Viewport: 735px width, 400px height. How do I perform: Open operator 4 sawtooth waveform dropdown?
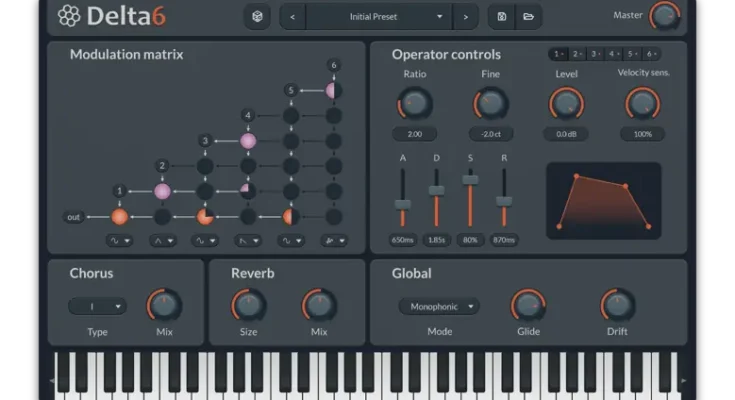point(248,241)
